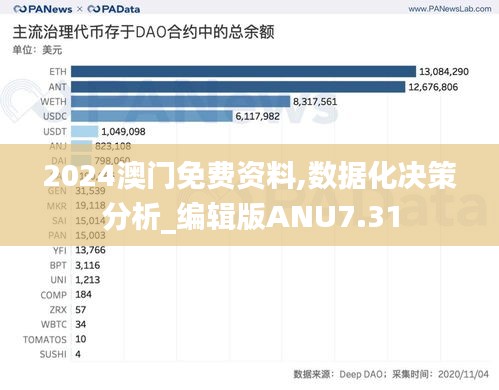
Task: Open the www.PANewsLab.com link
Action: pyautogui.click(x=450, y=9)
